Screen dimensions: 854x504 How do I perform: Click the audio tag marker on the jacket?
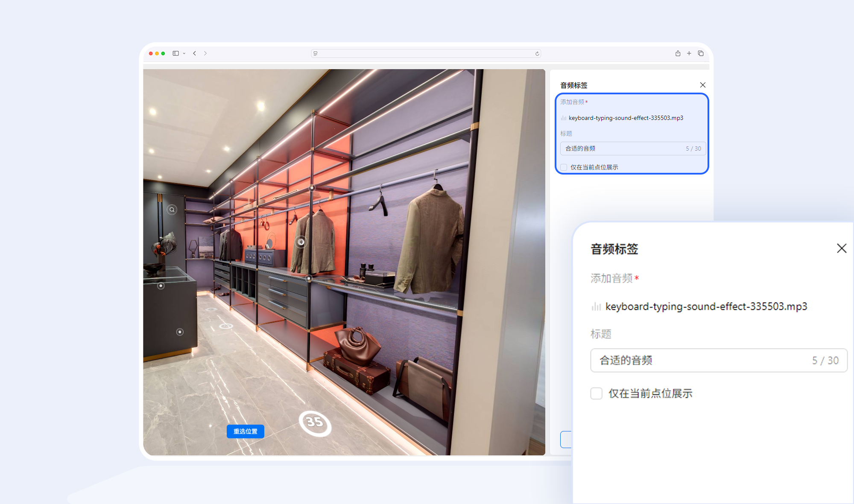coord(301,242)
